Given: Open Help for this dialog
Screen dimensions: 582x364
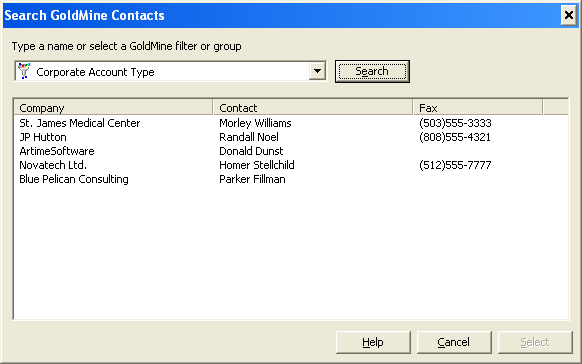Looking at the screenshot, I should pos(373,342).
